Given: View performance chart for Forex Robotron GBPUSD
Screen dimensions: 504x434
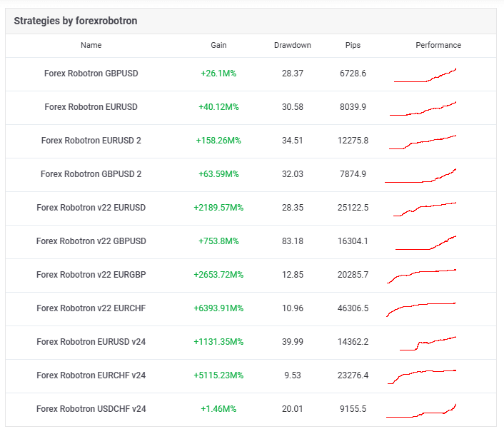Looking at the screenshot, I should 425,75.
